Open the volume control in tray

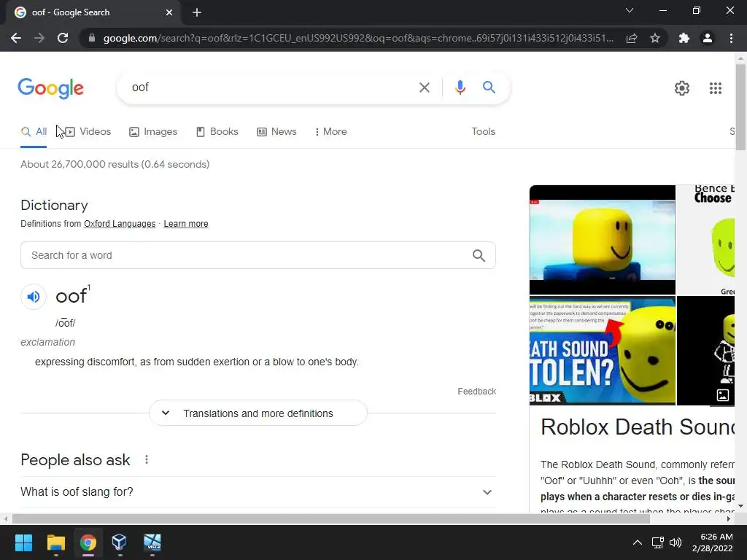click(x=675, y=542)
